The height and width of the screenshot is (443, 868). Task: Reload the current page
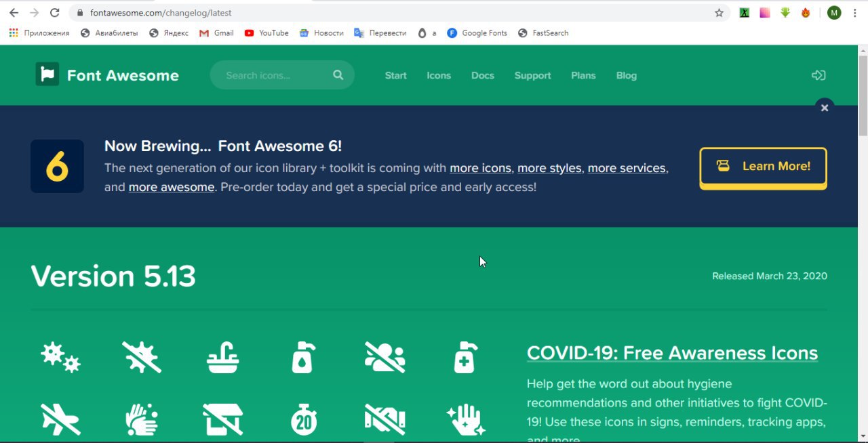[x=55, y=13]
